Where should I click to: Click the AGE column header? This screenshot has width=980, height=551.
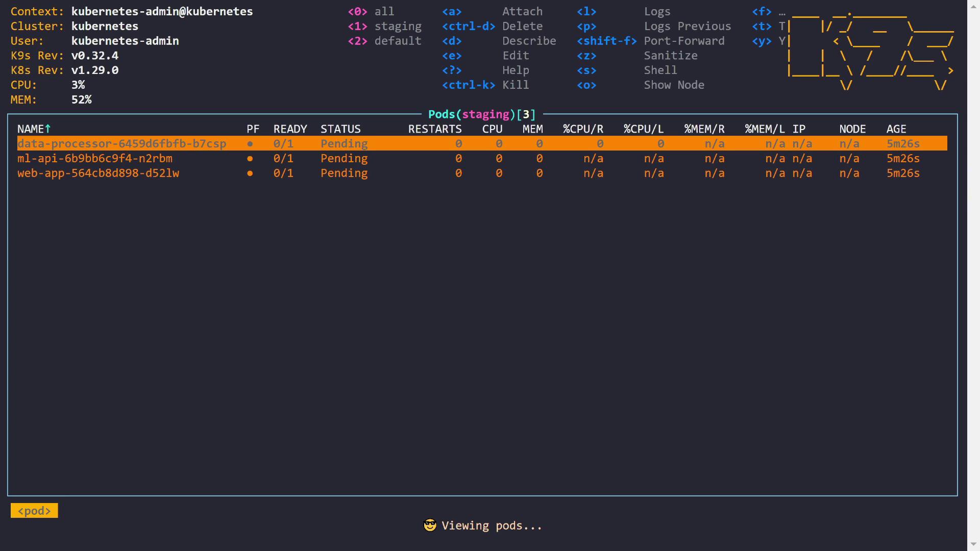click(x=896, y=129)
